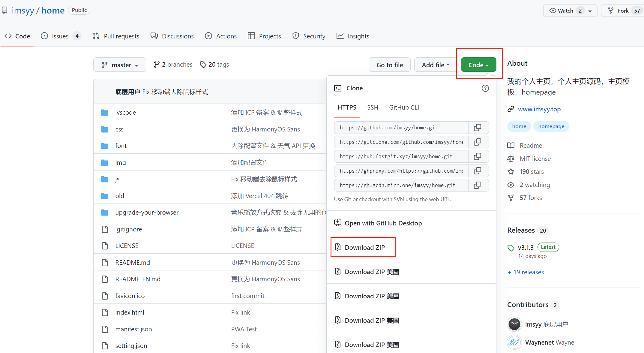The width and height of the screenshot is (644, 353).
Task: Open the master branch dropdown
Action: 120,65
